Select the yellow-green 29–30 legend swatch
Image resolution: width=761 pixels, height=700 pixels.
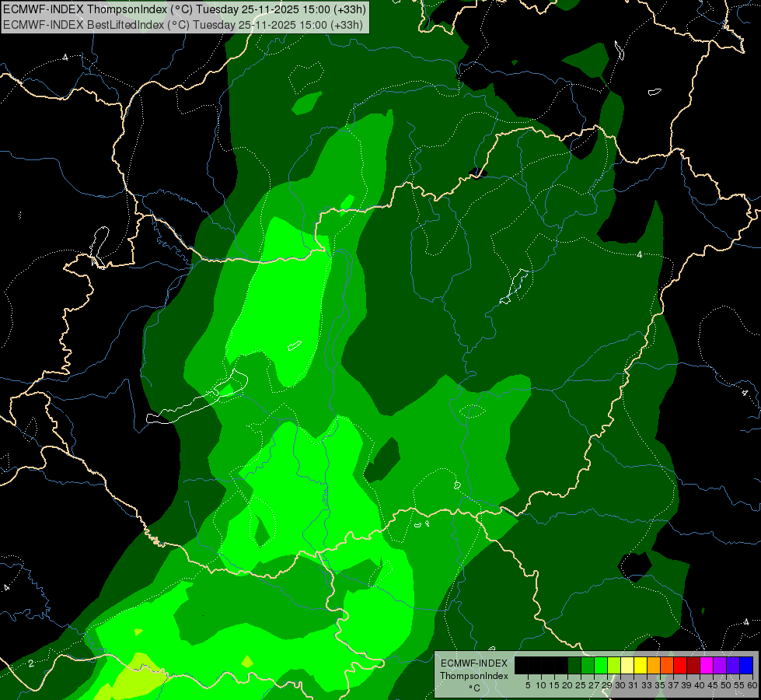point(614,665)
